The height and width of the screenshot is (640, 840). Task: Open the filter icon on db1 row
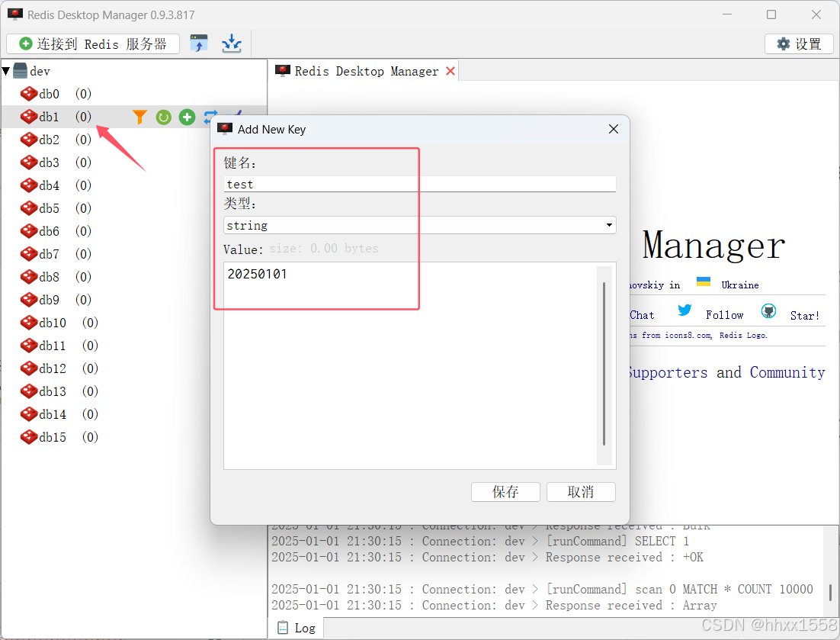coord(139,117)
